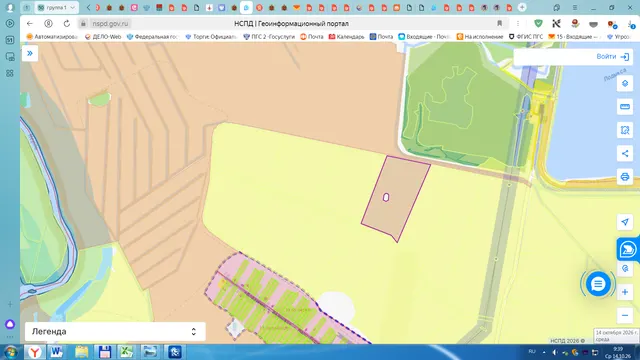Share the current map view

click(624, 153)
